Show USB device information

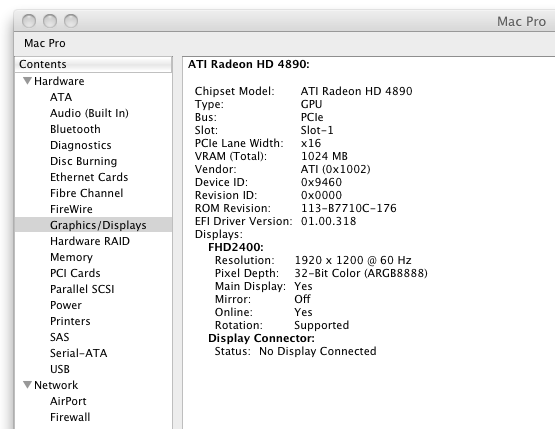pos(60,369)
